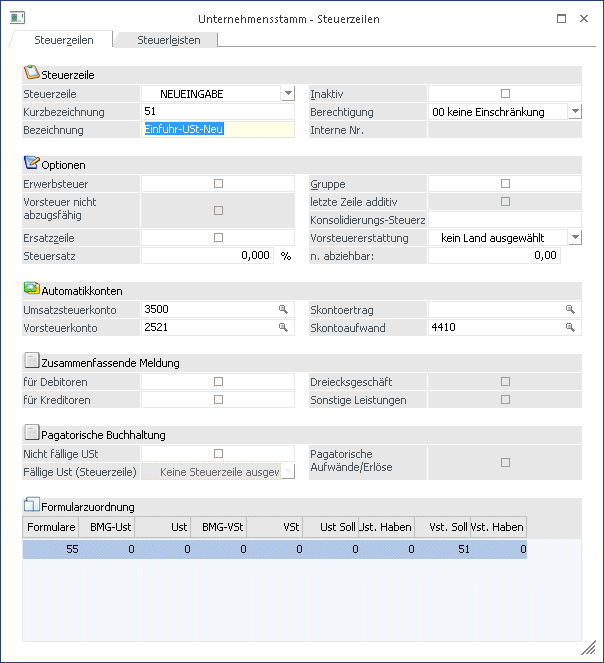Click the Optionen section pencil icon
Image resolution: width=604 pixels, height=663 pixels.
(x=30, y=163)
